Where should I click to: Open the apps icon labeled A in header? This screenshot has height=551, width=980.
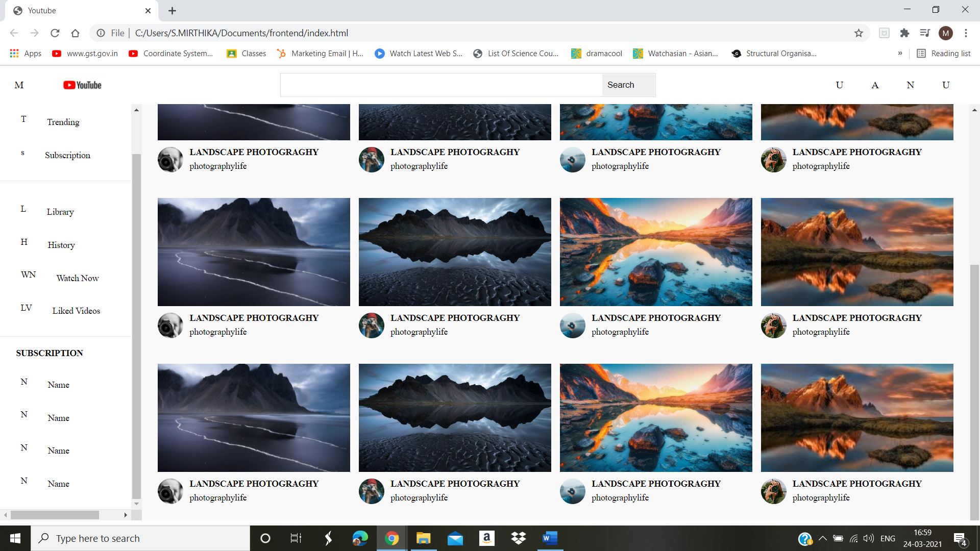874,85
